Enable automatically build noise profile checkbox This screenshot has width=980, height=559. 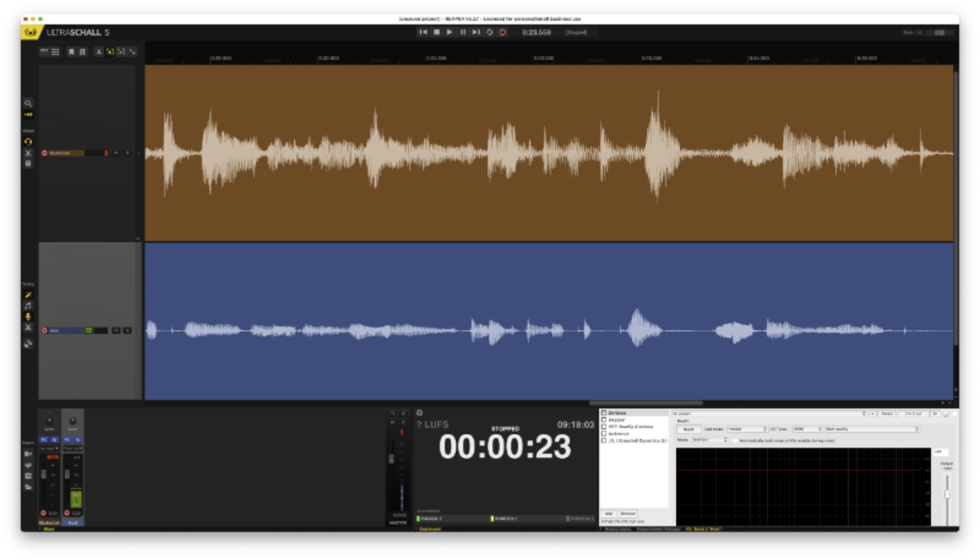[735, 441]
